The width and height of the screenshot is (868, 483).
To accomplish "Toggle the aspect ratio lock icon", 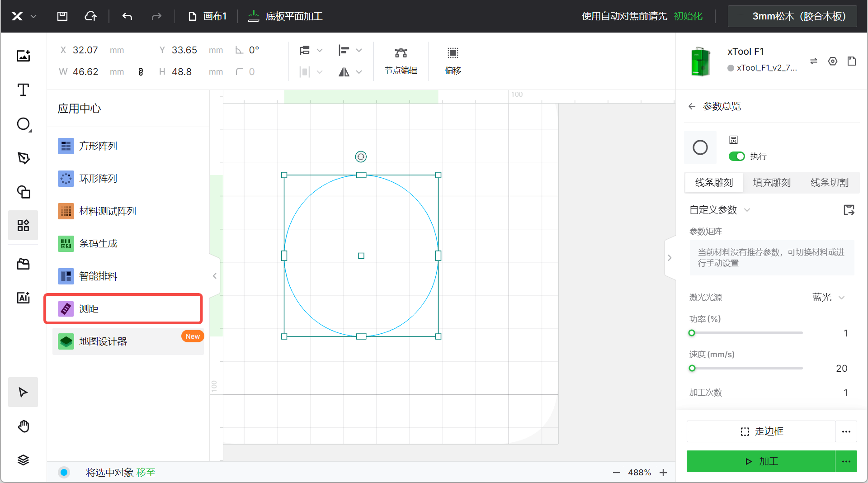I will tap(141, 72).
